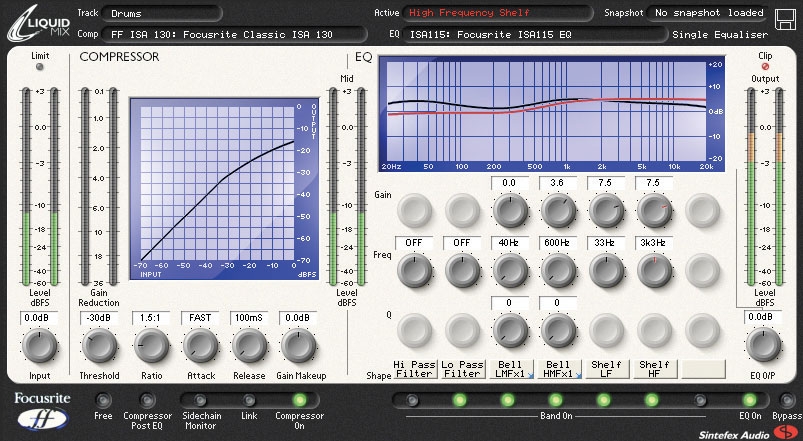Image resolution: width=803 pixels, height=441 pixels.
Task: Click the Q knob above Bell HMFx1
Action: point(558,330)
